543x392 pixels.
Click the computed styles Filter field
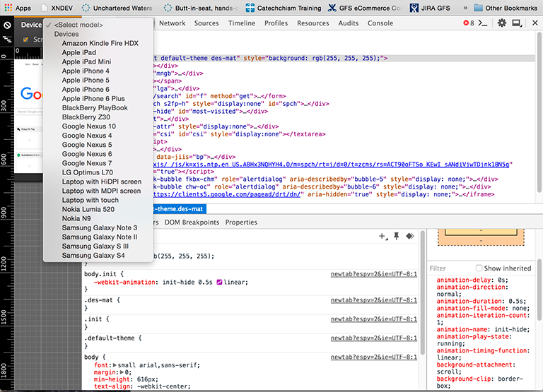(x=450, y=268)
